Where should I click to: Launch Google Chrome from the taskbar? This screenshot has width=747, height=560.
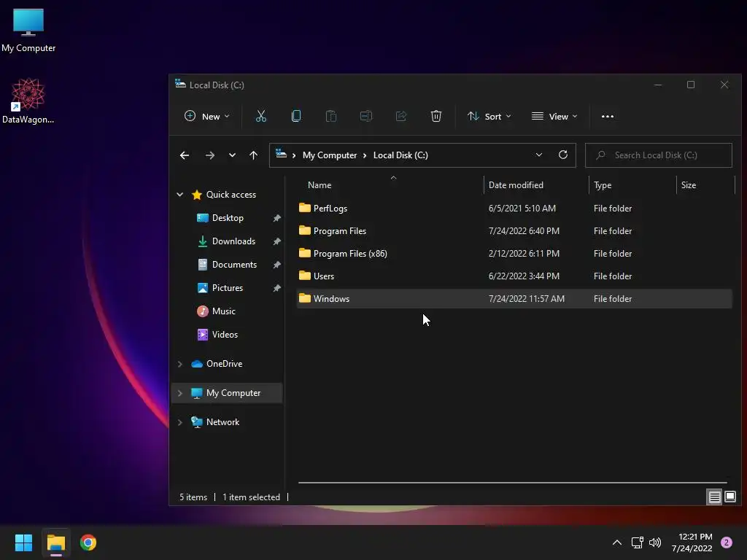88,542
